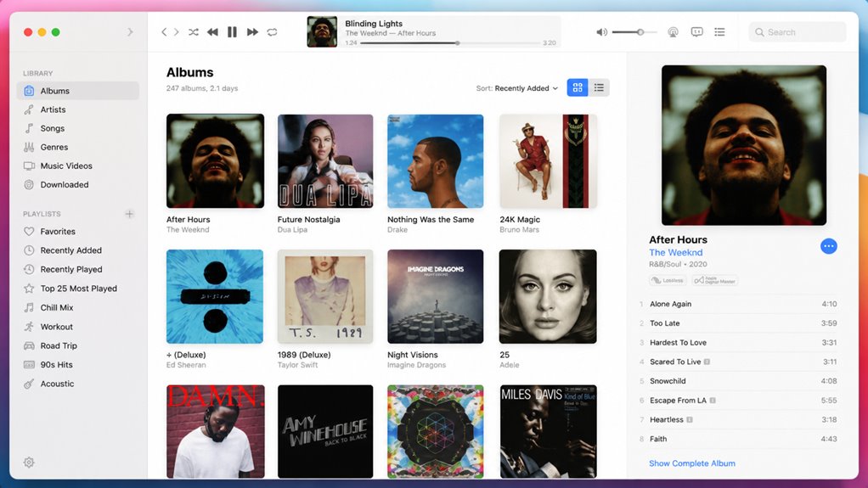Click the Search field
Image resolution: width=868 pixels, height=488 pixels.
pyautogui.click(x=798, y=32)
